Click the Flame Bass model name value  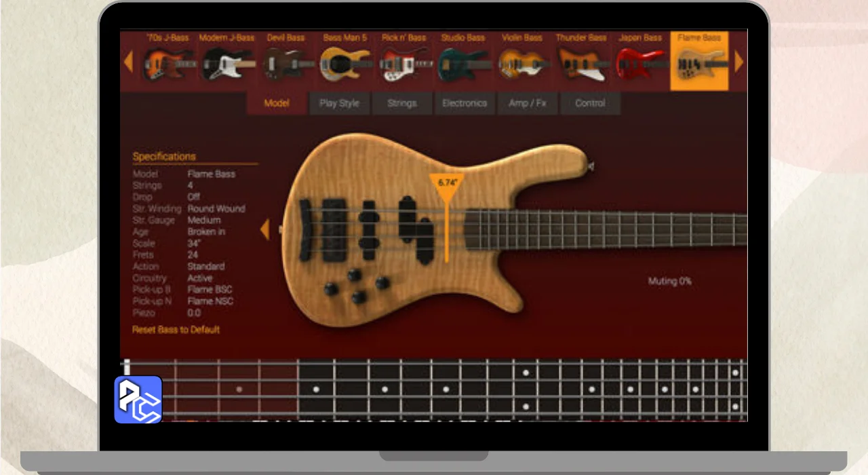point(212,174)
